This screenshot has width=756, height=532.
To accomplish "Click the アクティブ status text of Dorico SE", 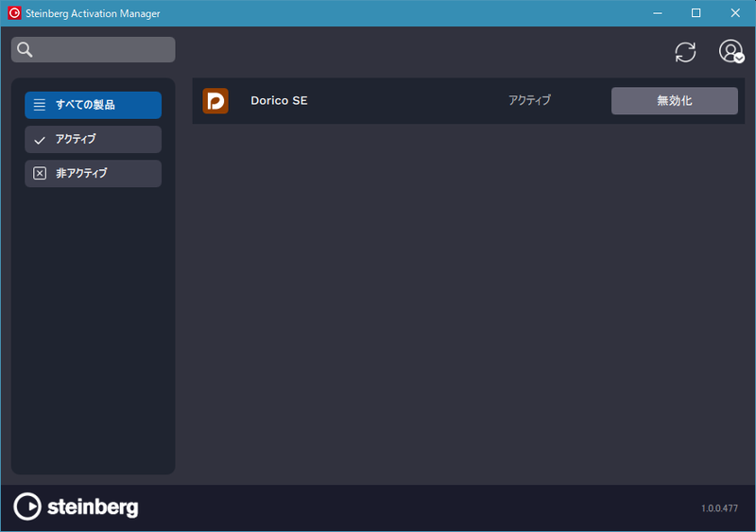I will [529, 100].
